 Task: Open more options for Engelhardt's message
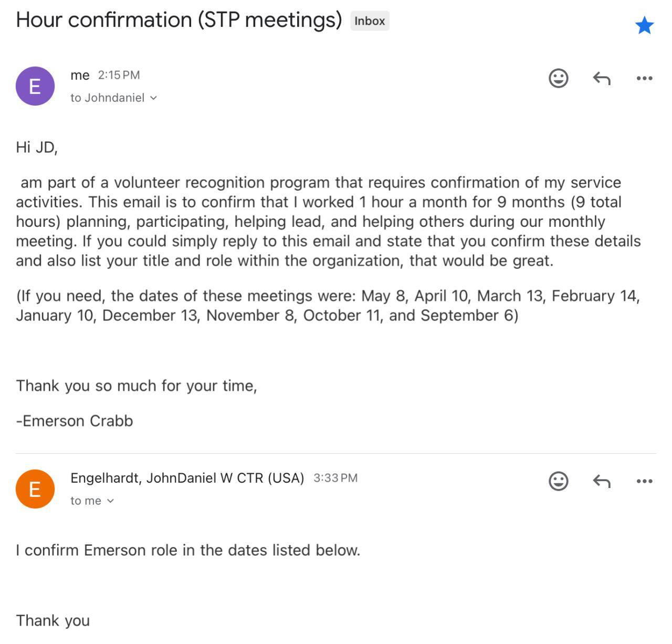coord(644,481)
